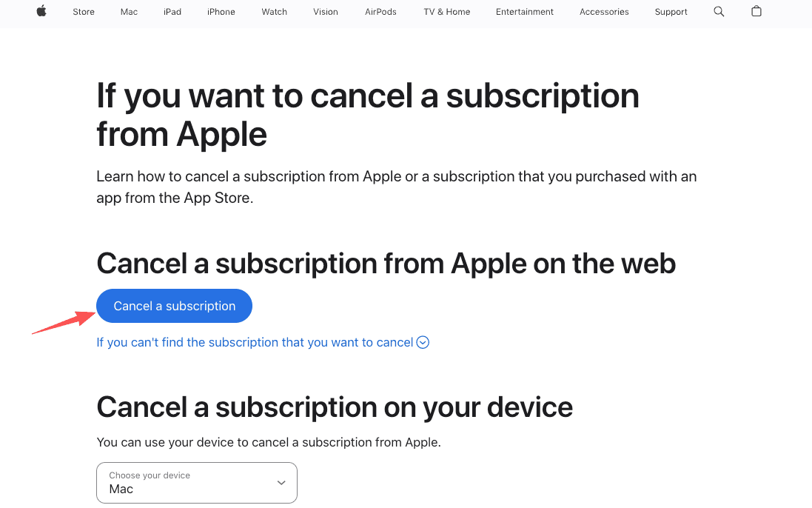Select the iPhone navigation item
Viewport: 812px width, 508px height.
(221, 12)
